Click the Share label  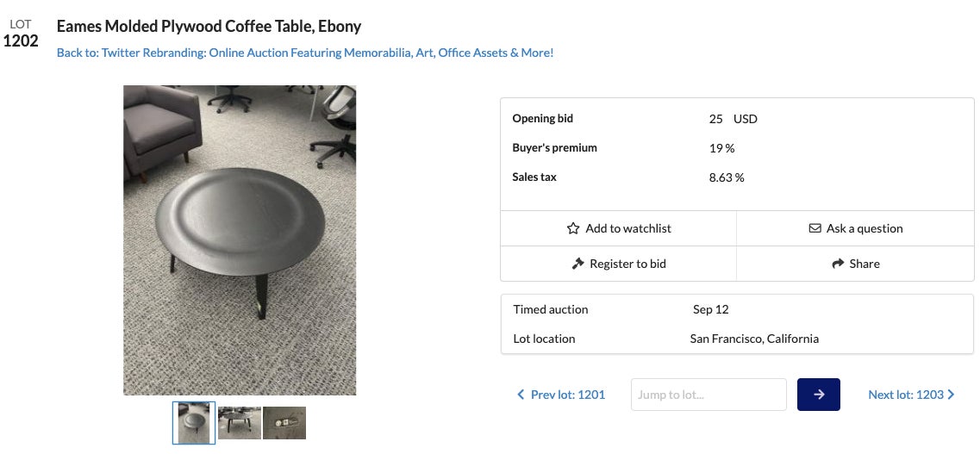click(x=865, y=264)
